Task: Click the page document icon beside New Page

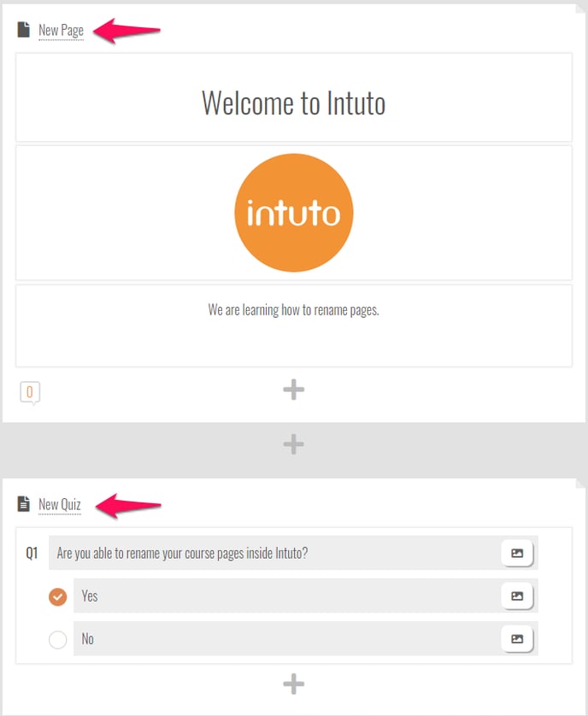Action: [x=24, y=30]
